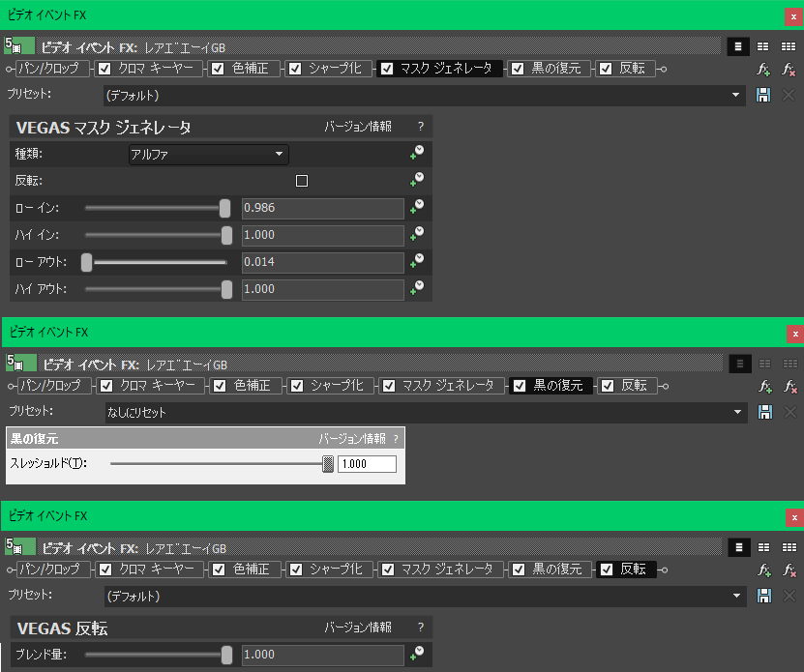804x672 pixels.
Task: Open help ? in VEGAS 反転 panel
Action: pos(421,627)
